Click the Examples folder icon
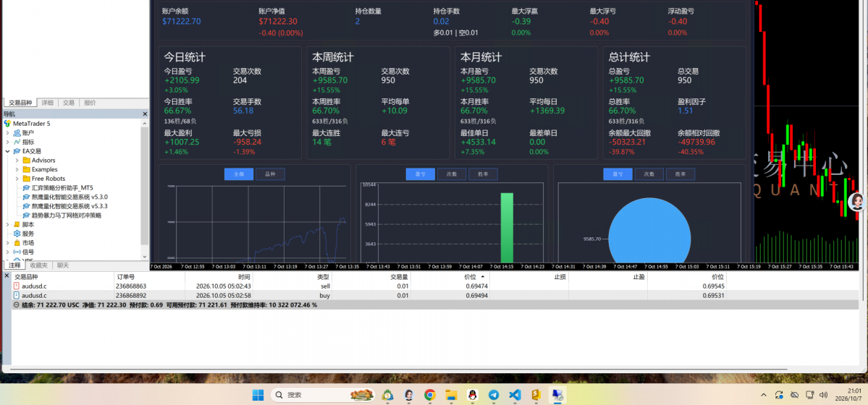Screen dimensions: 868x405 coord(26,169)
